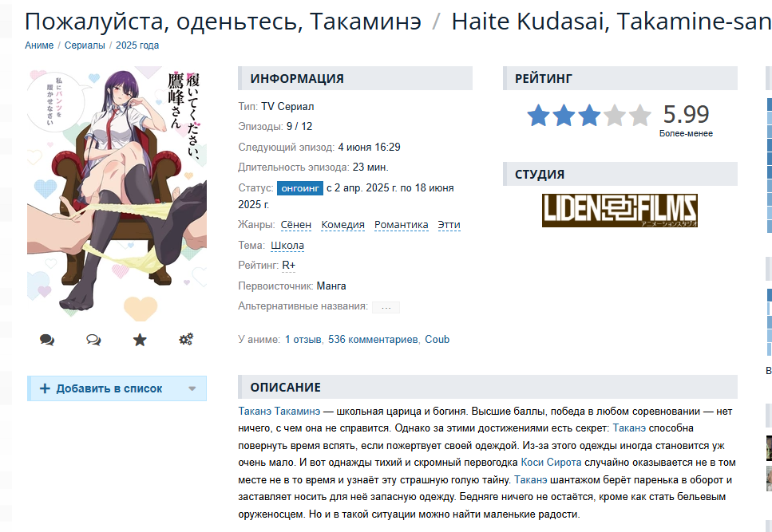Click the Coub link
This screenshot has height=532, width=772.
pyautogui.click(x=437, y=339)
